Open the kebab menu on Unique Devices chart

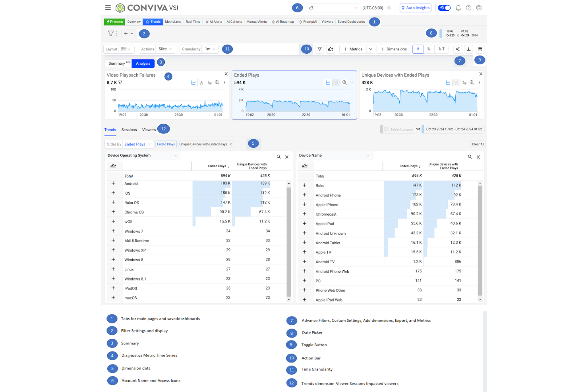coord(479,83)
